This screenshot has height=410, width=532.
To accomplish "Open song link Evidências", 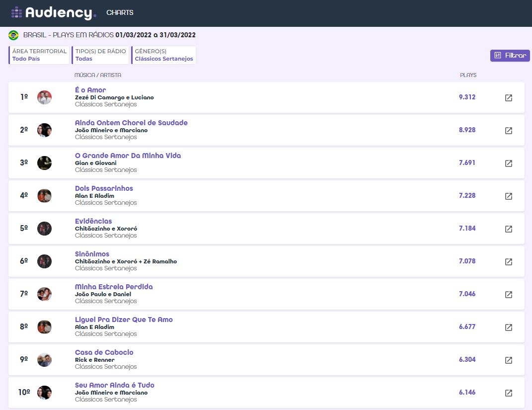I will point(93,221).
